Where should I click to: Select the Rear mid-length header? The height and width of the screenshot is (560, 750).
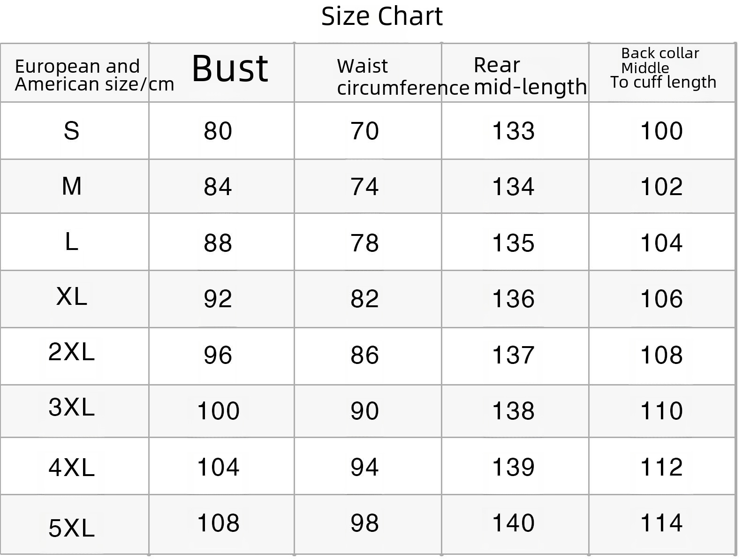coord(530,76)
